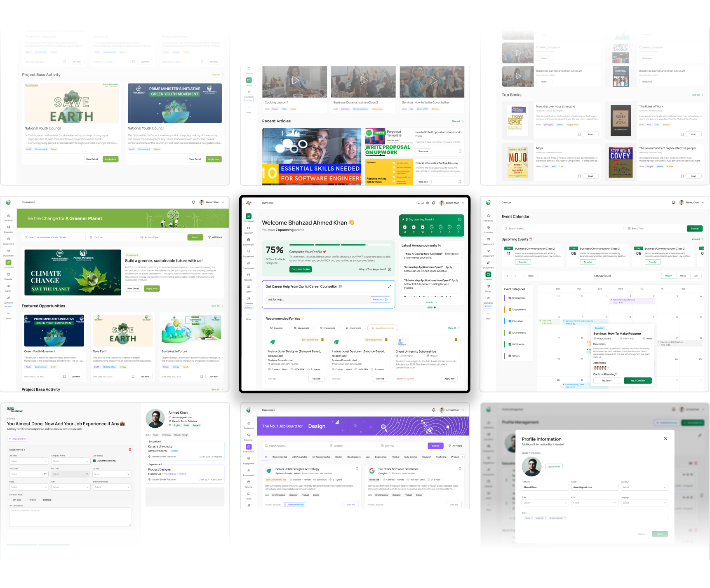
Task: Switch calendar to Week view
Action: (683, 276)
